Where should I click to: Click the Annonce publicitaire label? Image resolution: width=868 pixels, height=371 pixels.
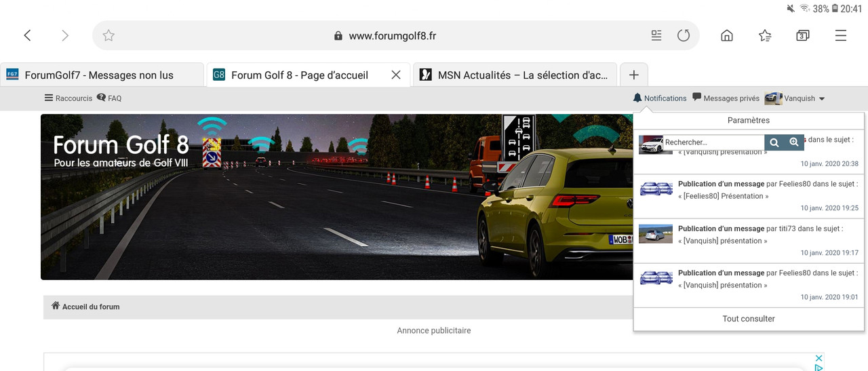click(434, 330)
